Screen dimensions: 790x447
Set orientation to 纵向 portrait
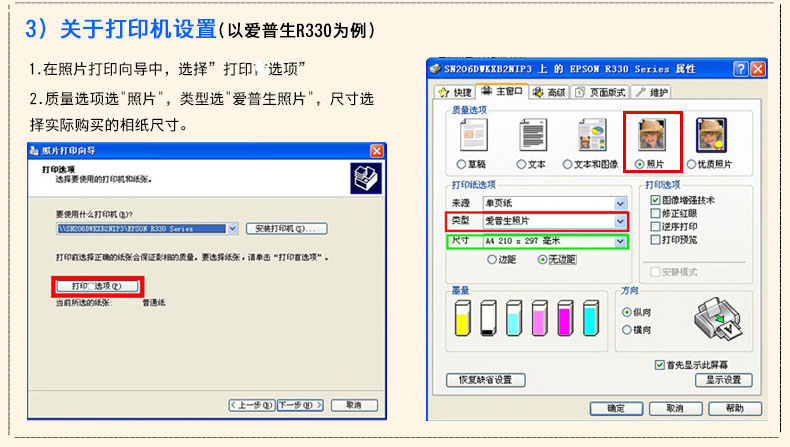(x=626, y=312)
